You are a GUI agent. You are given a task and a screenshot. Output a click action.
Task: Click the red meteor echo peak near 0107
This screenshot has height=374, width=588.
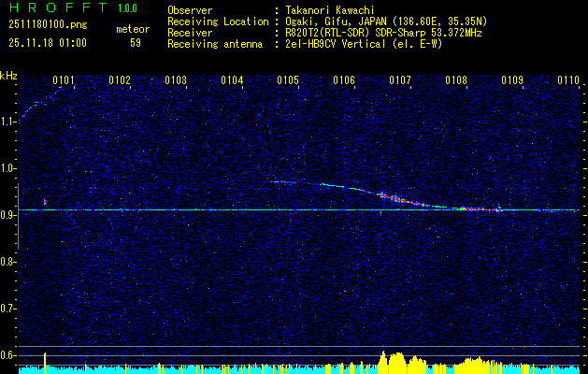[x=401, y=199]
